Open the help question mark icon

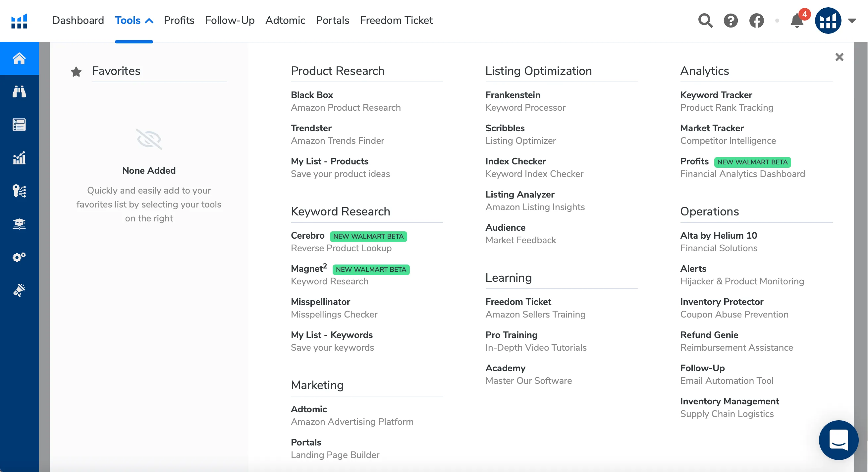tap(731, 21)
